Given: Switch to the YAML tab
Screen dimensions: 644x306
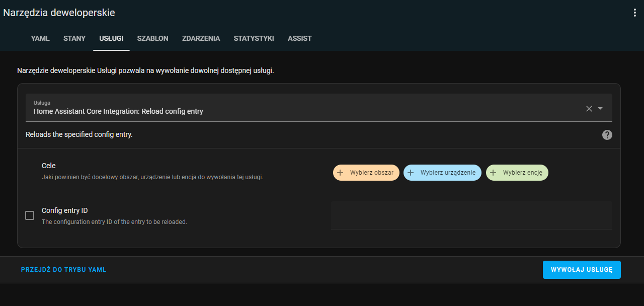Looking at the screenshot, I should [x=40, y=38].
